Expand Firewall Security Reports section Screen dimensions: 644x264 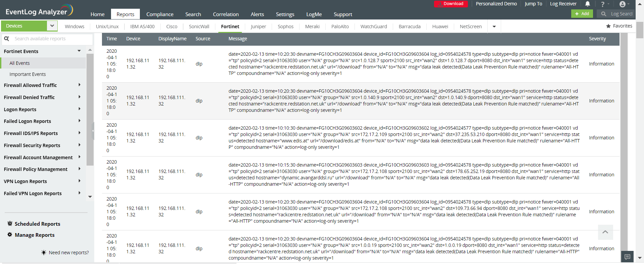(79, 145)
